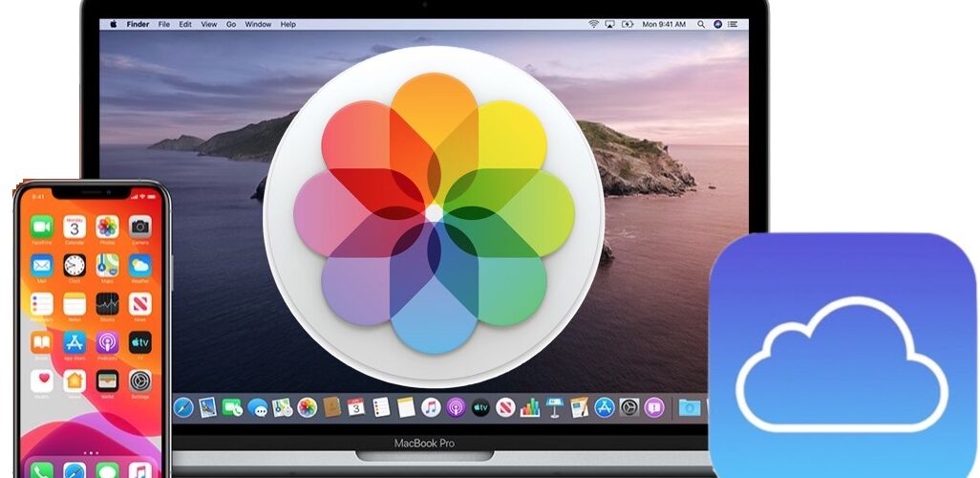Viewport: 980px width, 478px height.
Task: Open Contacts book in the Mac dock
Action: 331,407
